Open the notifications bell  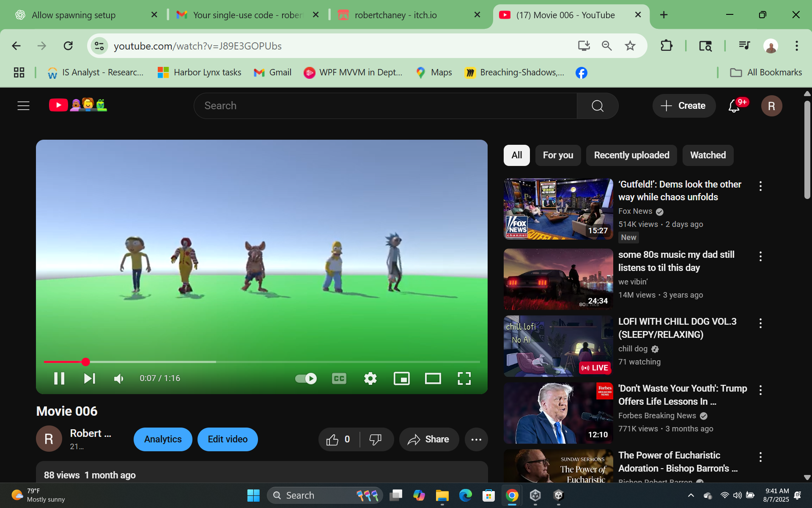[734, 106]
